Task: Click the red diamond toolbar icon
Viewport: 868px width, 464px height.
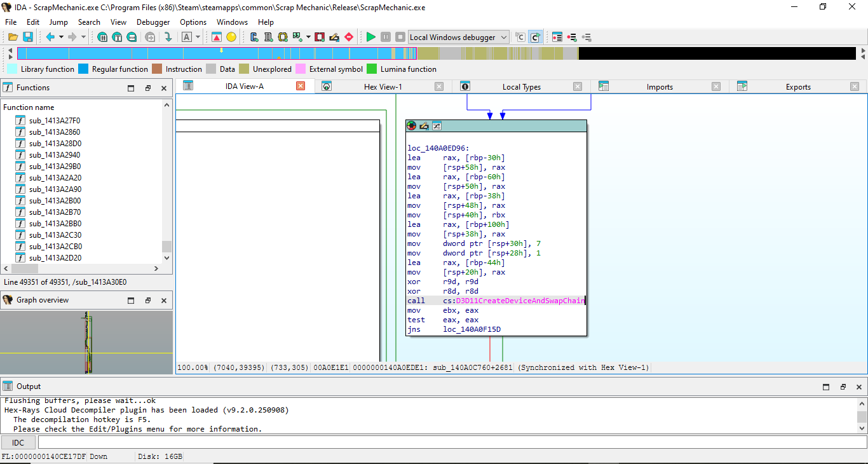Action: coord(349,37)
